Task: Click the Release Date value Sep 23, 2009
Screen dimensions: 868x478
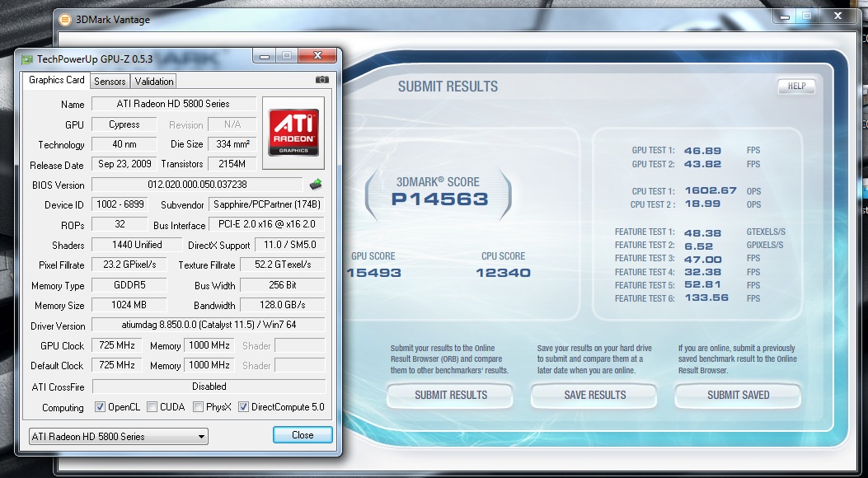Action: [124, 164]
